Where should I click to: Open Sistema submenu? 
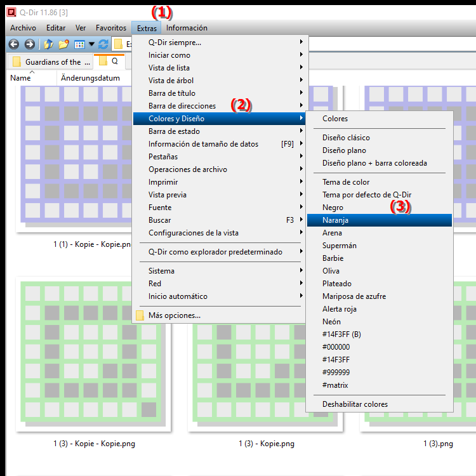click(219, 271)
